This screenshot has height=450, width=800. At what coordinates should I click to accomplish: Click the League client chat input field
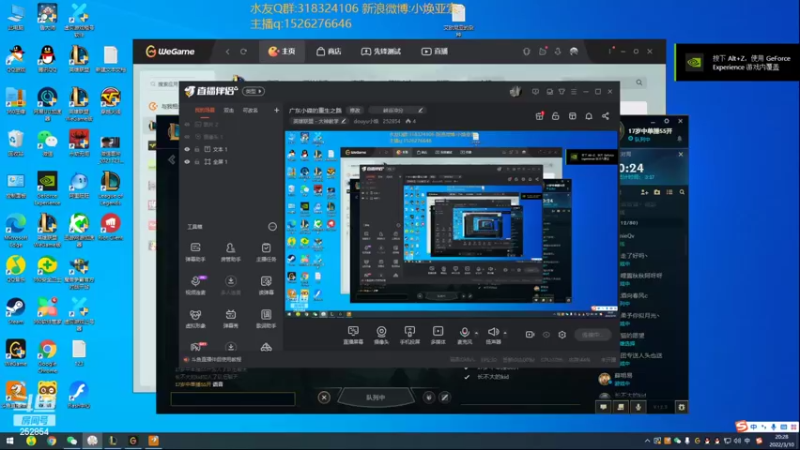point(233,398)
